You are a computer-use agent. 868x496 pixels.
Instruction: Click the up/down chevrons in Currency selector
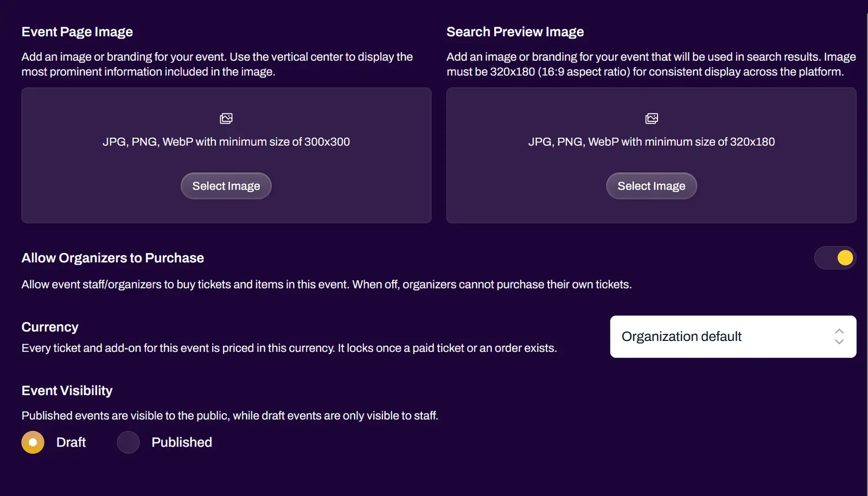[839, 337]
